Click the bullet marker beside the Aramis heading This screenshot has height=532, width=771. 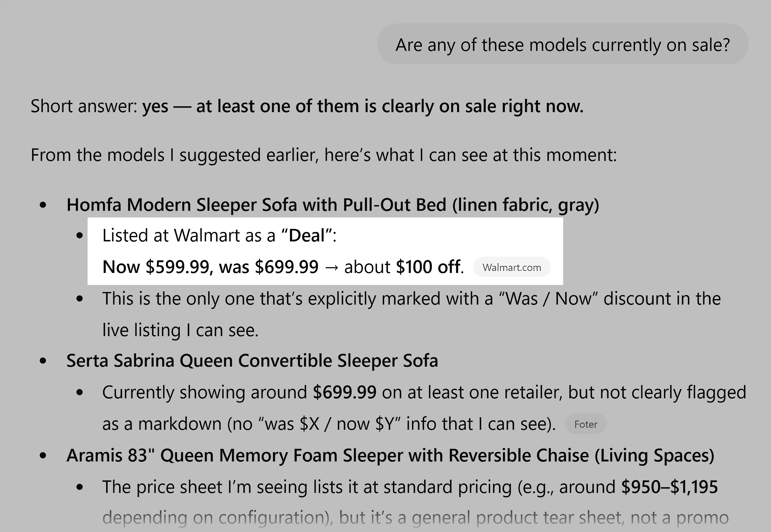(x=43, y=456)
